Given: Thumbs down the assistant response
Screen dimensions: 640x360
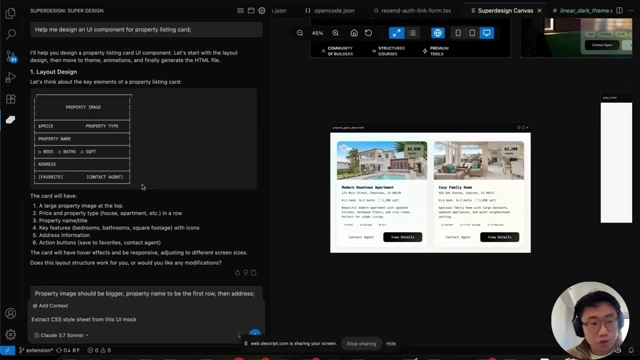Looking at the screenshot, I should [x=246, y=273].
